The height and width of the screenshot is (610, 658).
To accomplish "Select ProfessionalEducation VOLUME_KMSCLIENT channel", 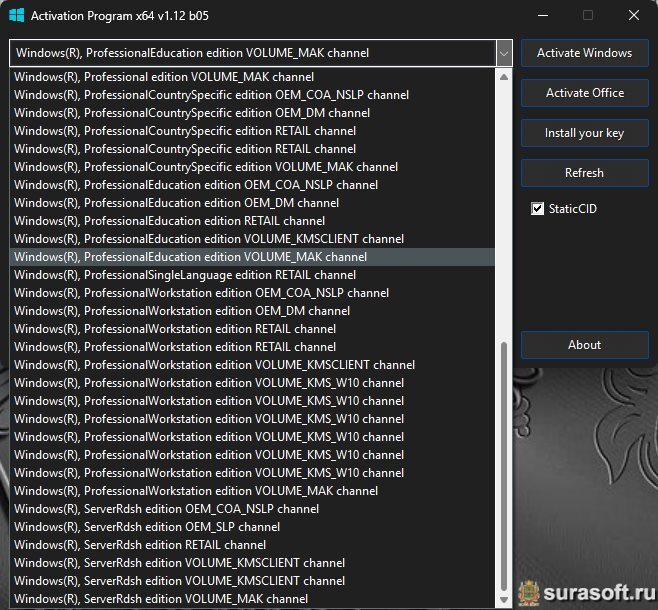I will (x=252, y=239).
